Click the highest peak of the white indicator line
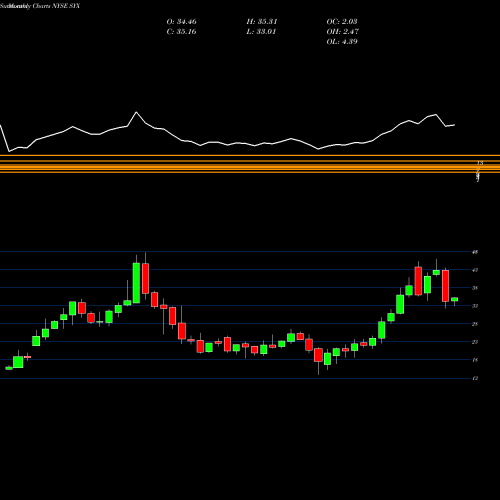This screenshot has height=500, width=500. [x=136, y=112]
